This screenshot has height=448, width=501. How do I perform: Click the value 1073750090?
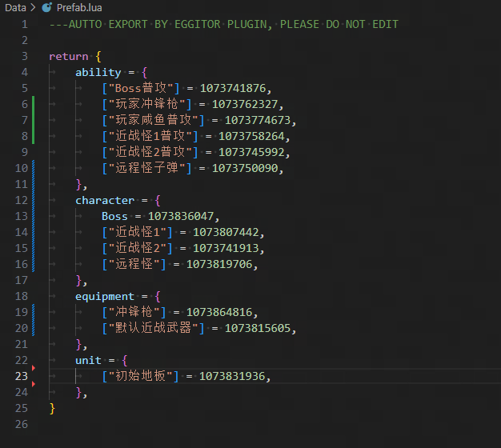pos(245,168)
